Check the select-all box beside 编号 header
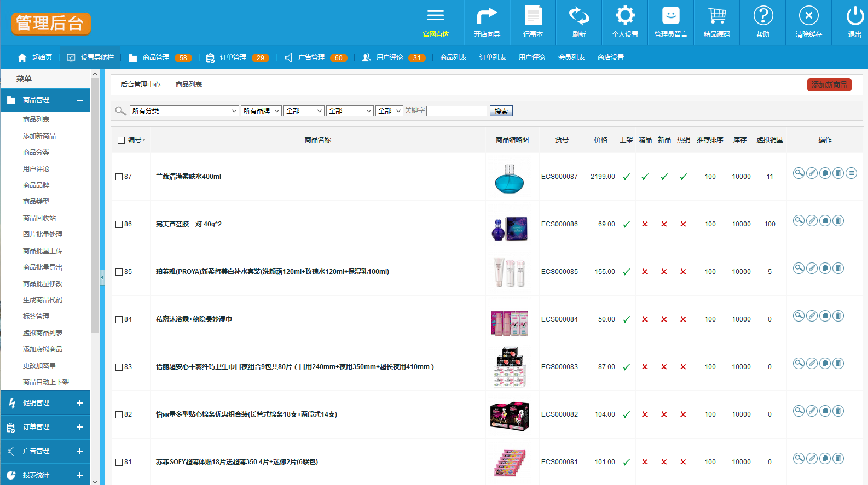The image size is (868, 485). coord(121,141)
